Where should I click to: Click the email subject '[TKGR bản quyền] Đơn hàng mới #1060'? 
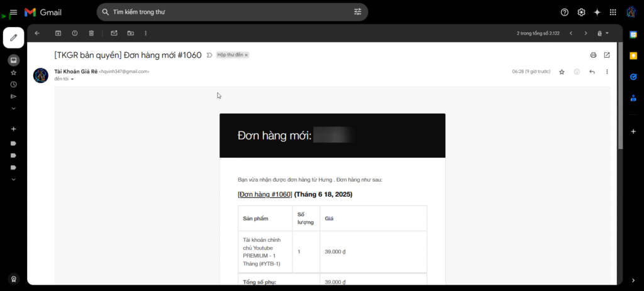pos(128,55)
